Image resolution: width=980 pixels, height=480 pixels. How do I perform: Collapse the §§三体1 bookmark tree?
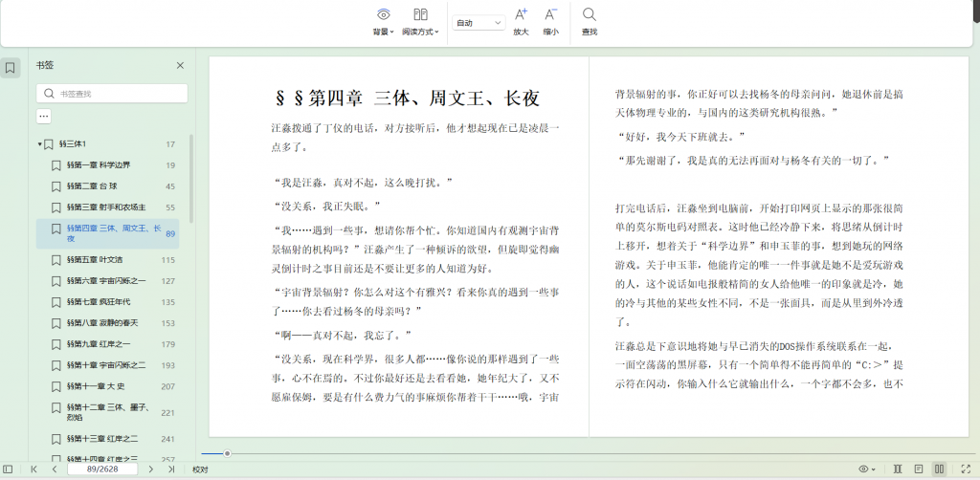[x=39, y=144]
